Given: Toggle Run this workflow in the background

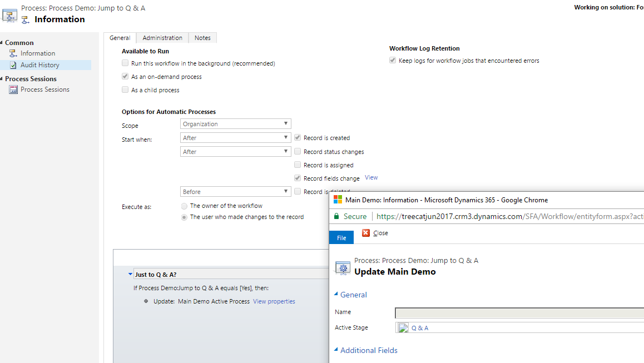Looking at the screenshot, I should [x=125, y=63].
